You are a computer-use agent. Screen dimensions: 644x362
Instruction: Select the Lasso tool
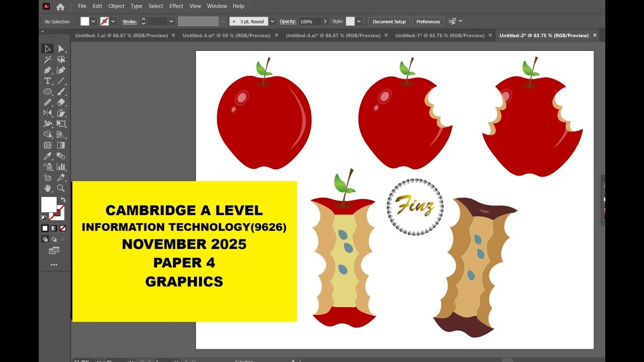(61, 59)
